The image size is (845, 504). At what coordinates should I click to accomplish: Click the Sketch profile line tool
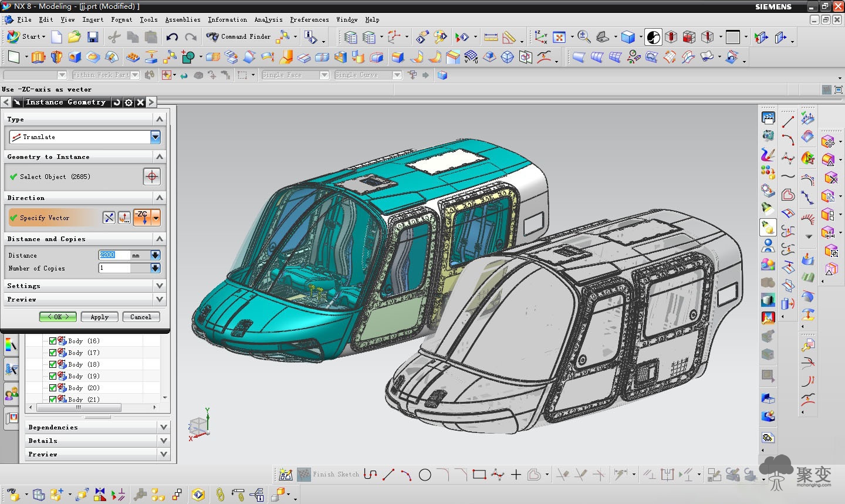(370, 475)
